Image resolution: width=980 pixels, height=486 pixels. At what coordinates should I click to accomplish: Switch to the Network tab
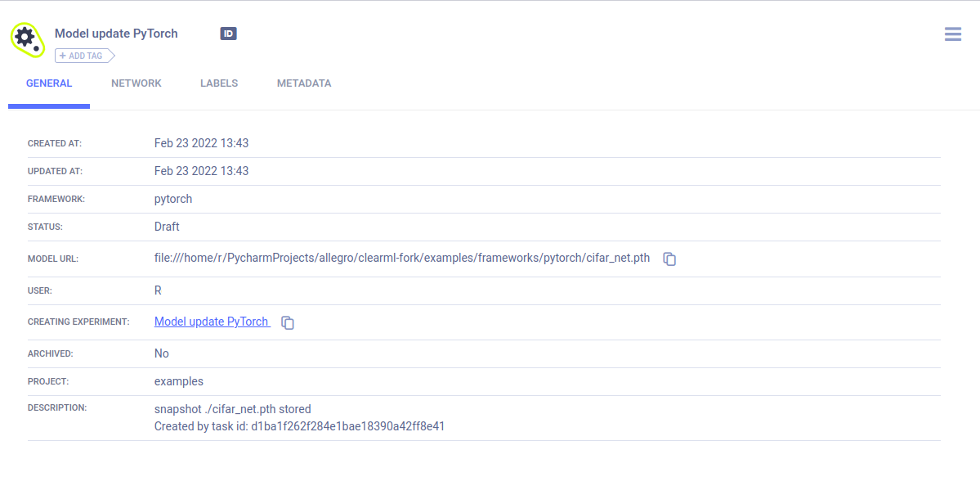click(x=136, y=83)
